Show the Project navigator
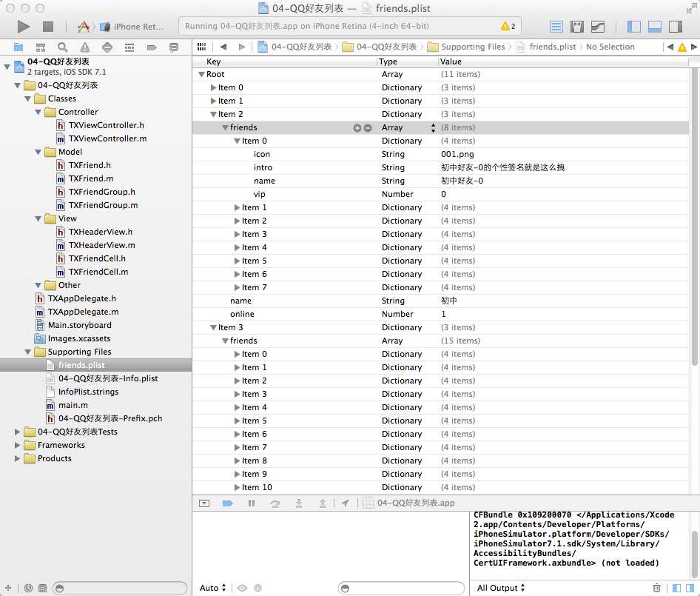This screenshot has width=700, height=596. coord(18,47)
